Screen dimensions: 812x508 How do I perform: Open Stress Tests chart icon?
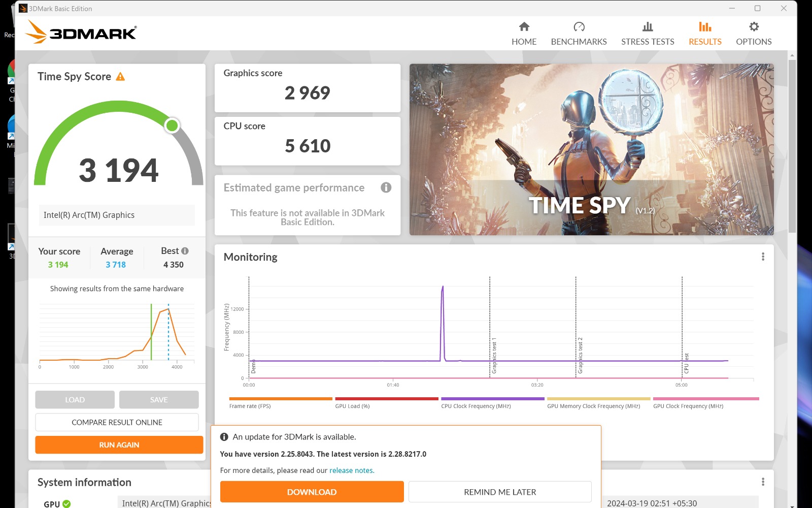coord(648,27)
